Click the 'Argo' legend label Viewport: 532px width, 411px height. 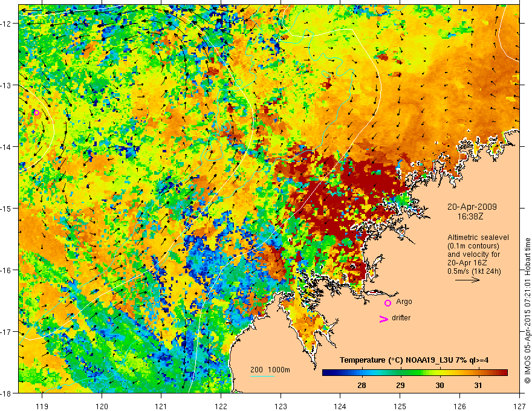pos(404,302)
